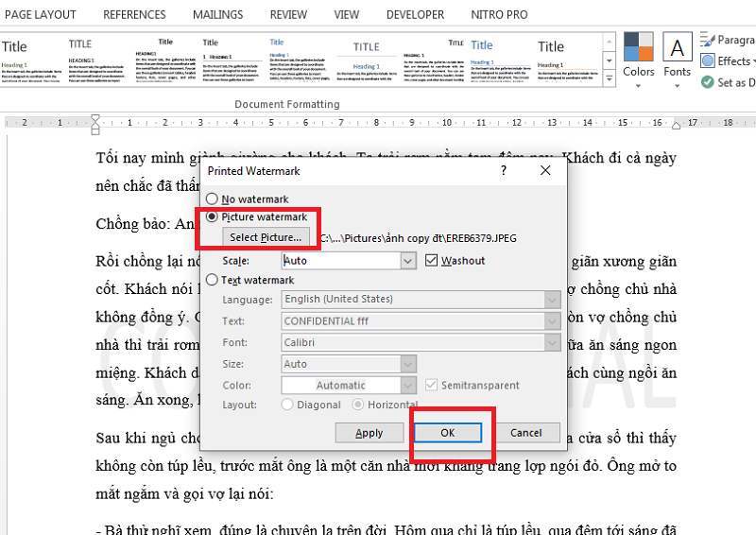Apply the second uppercase TITLE style set

[x=96, y=60]
